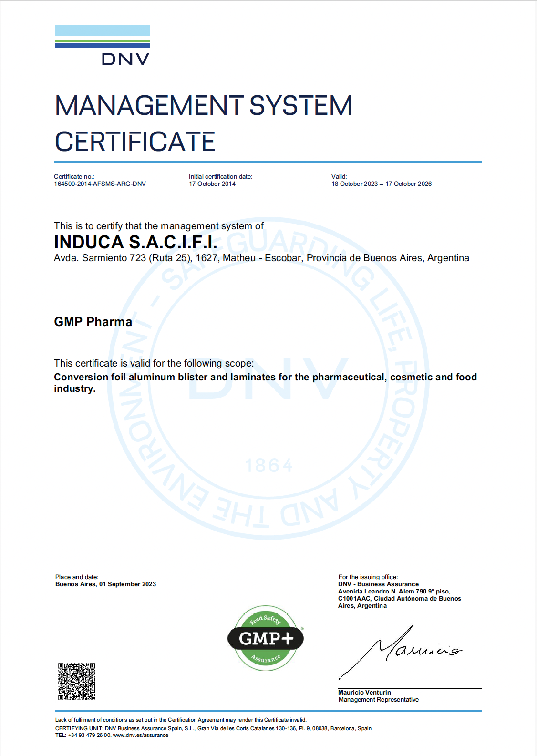Click the 1864 year in watermark seal
Viewport: 537px width, 756px height.
(269, 466)
